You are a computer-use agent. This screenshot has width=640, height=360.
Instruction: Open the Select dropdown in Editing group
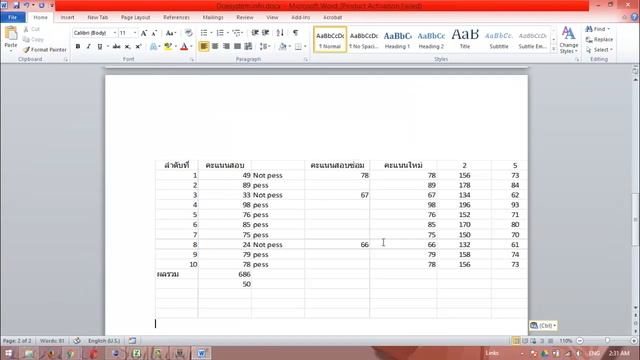[599, 50]
